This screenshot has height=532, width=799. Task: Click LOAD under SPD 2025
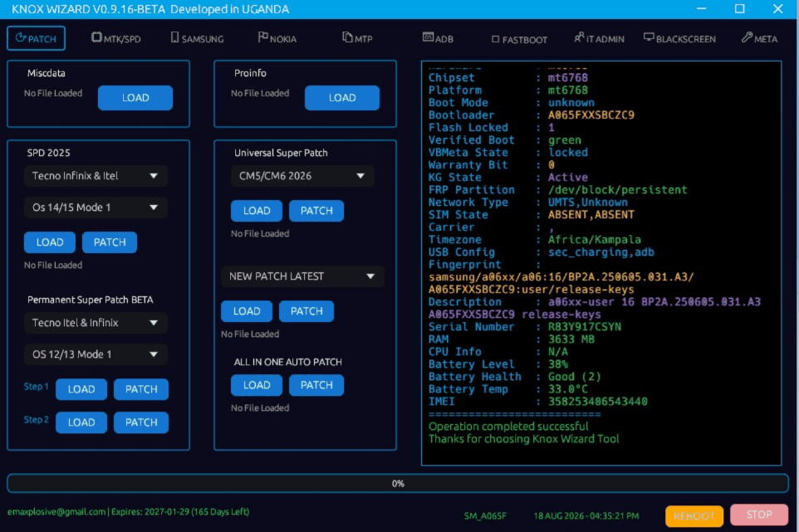[x=50, y=242]
